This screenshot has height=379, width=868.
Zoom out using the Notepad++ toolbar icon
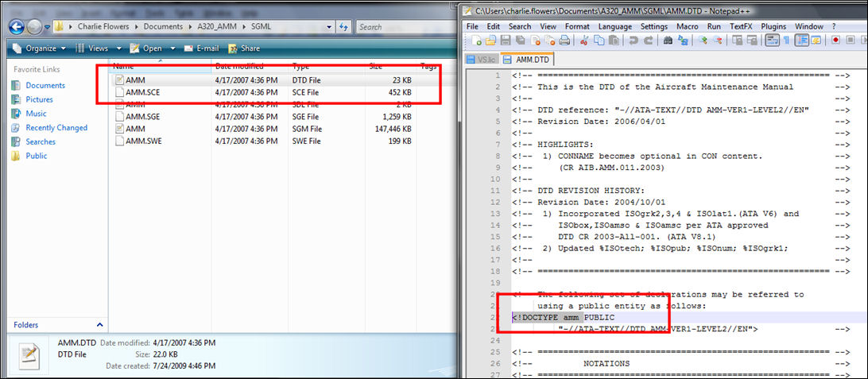coord(718,41)
